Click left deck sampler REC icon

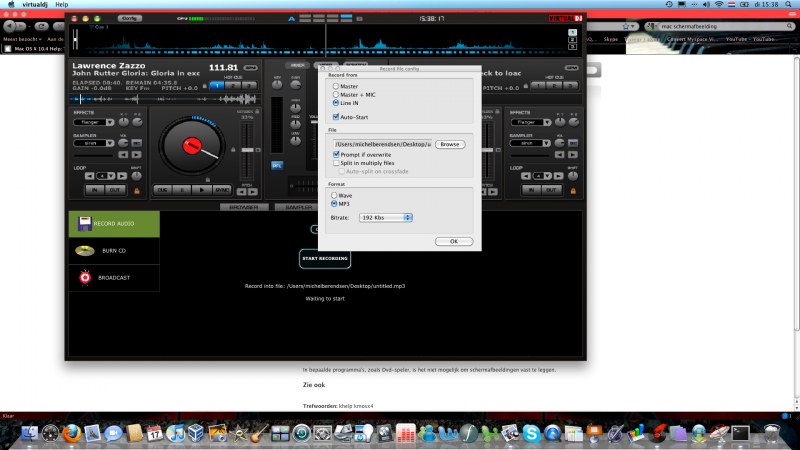coord(136,143)
